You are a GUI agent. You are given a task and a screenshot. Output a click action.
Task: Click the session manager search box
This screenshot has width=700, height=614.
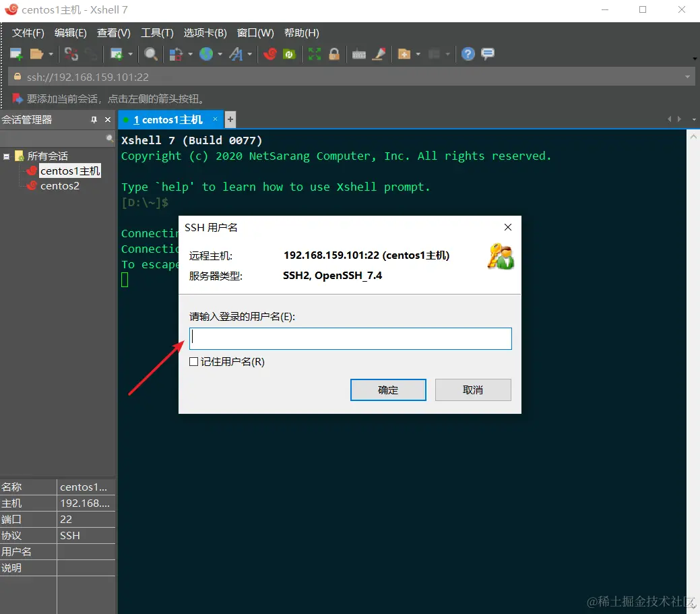(x=57, y=139)
